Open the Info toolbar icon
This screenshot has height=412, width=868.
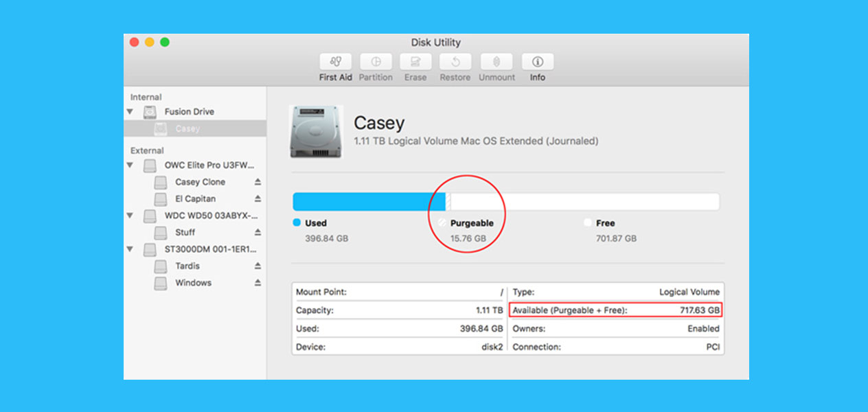click(x=537, y=62)
